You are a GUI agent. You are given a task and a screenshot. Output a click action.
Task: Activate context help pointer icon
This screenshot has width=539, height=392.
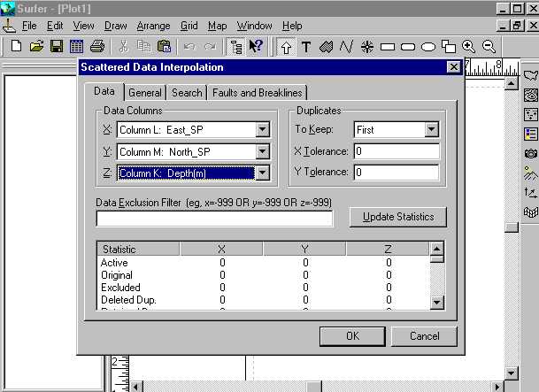tap(256, 46)
